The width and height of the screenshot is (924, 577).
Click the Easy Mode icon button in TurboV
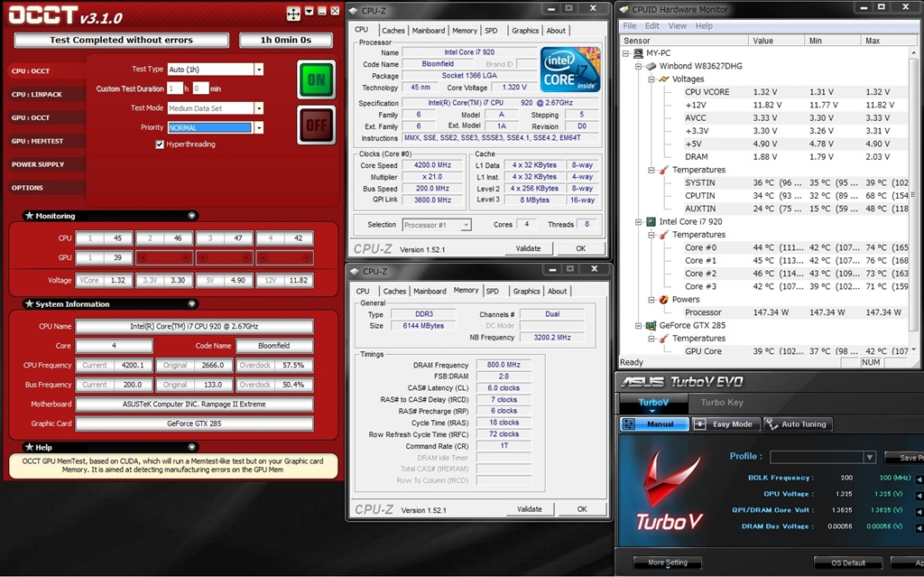tap(700, 424)
